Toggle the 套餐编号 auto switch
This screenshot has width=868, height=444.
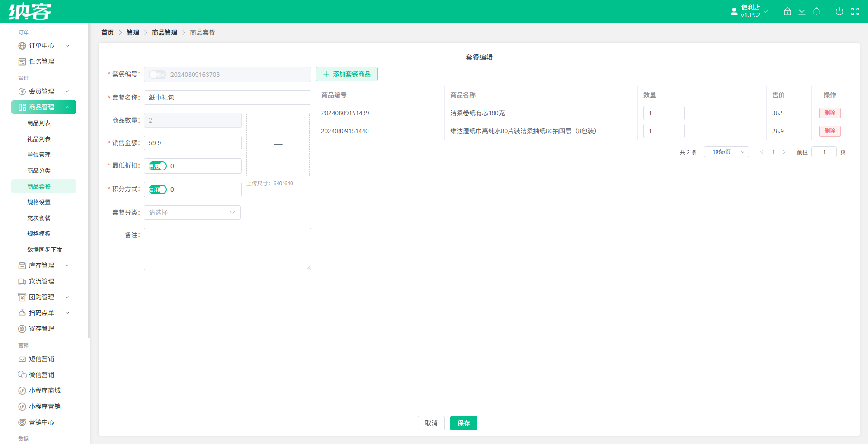(158, 75)
